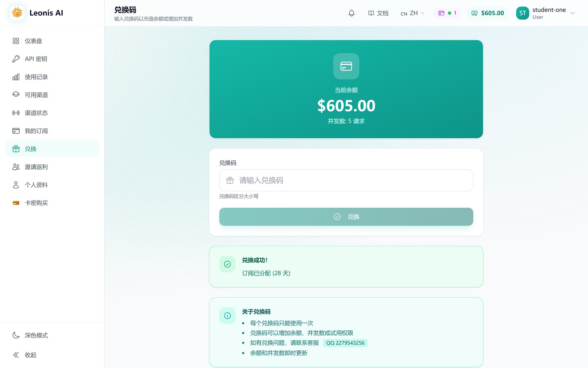Click the orange card icon for 卡密购买
Viewport: 588px width, 368px height.
pyautogui.click(x=16, y=203)
